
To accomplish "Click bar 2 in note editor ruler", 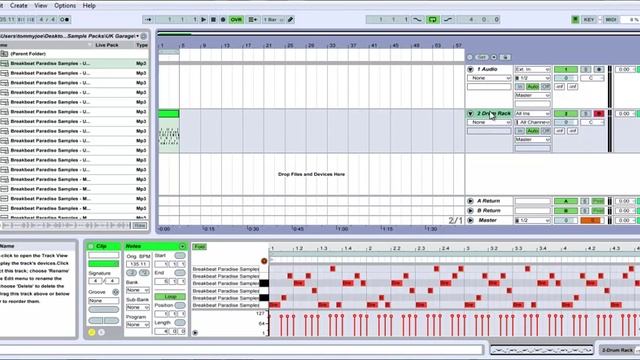I will coord(369,248).
